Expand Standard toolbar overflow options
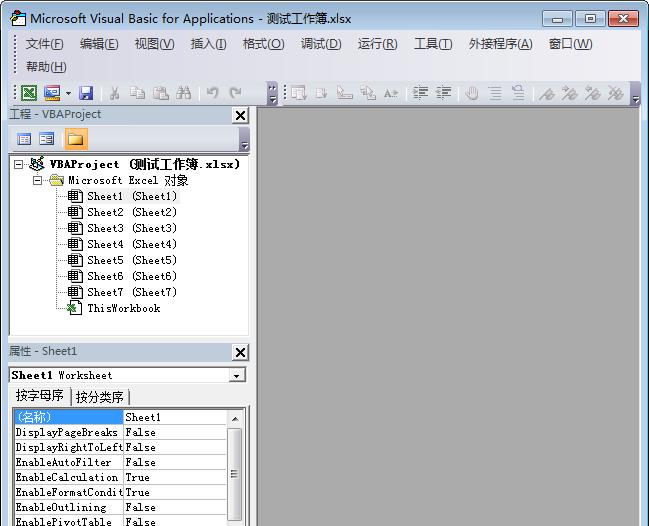Image resolution: width=649 pixels, height=526 pixels. click(x=272, y=93)
